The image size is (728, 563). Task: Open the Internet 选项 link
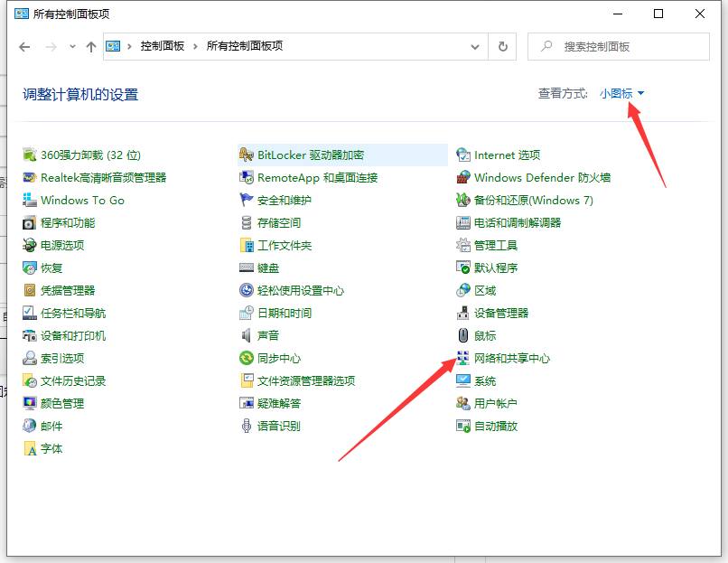[x=507, y=155]
